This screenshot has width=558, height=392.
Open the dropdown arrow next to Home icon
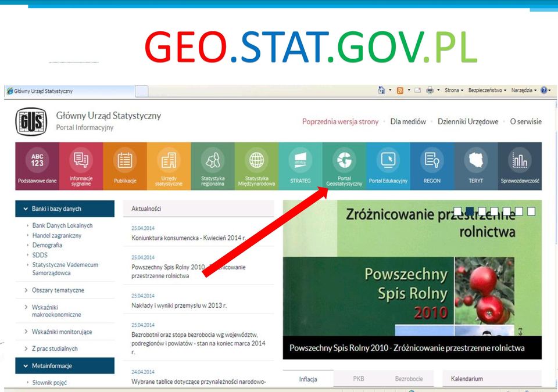[390, 91]
